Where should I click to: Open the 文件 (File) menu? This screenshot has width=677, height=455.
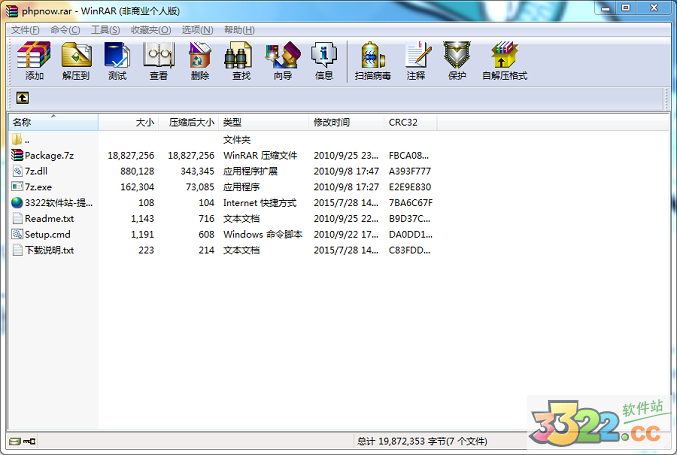[23, 30]
